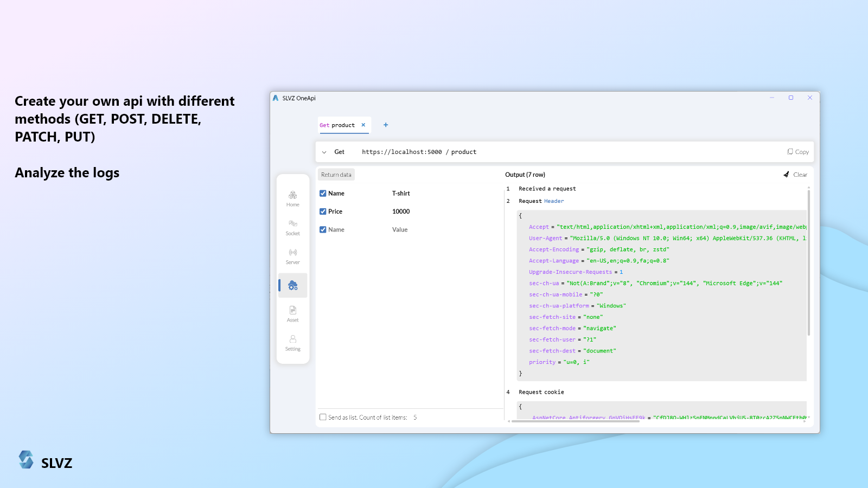Select the Get product tab

coord(337,125)
